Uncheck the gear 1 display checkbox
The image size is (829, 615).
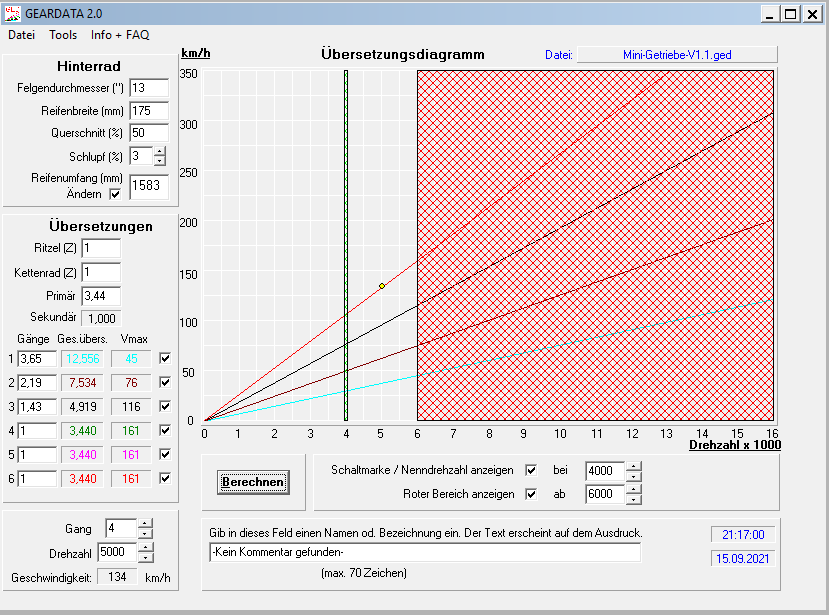165,358
